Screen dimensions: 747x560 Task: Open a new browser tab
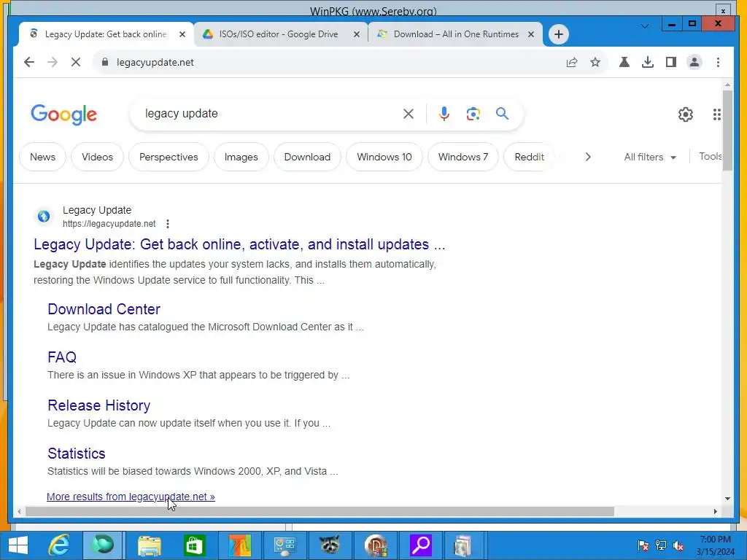pos(558,34)
